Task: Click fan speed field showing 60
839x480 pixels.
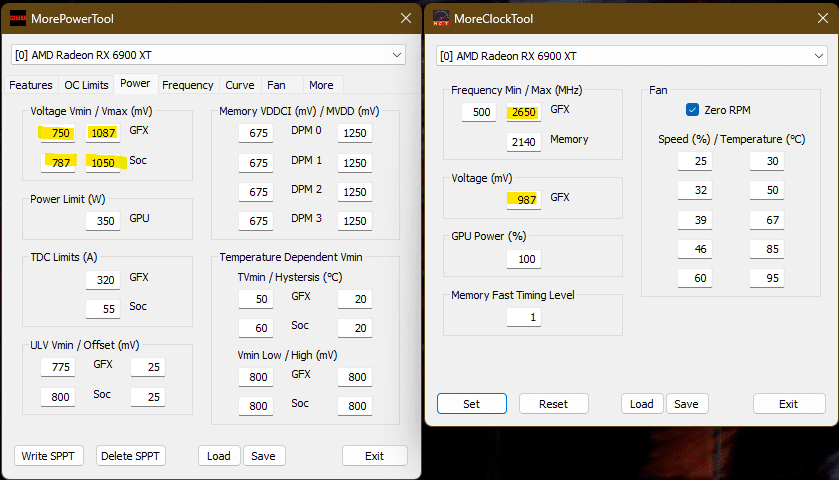Action: click(695, 278)
